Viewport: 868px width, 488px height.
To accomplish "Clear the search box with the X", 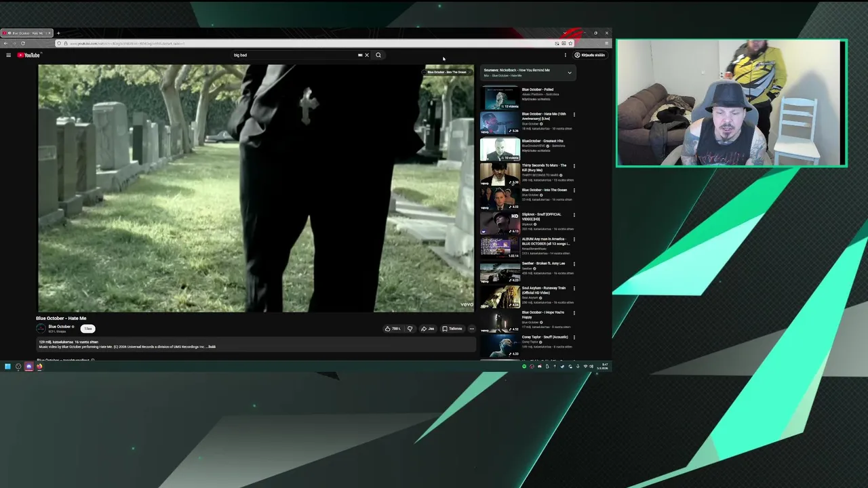I will click(367, 55).
